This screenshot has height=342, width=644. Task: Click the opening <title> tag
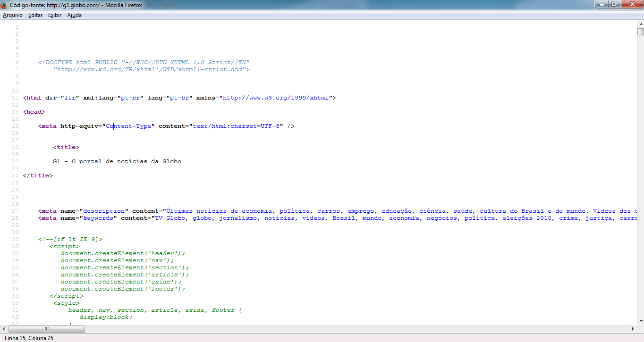(66, 147)
